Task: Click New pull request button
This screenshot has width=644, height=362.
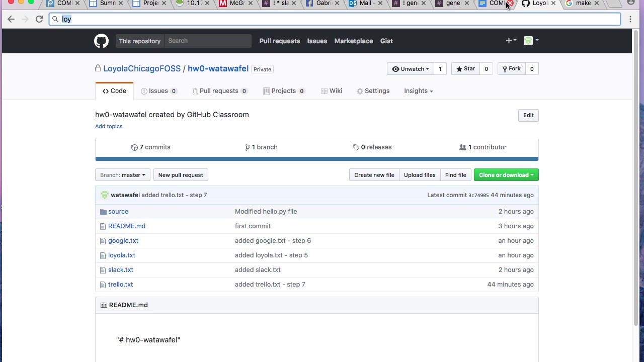Action: click(181, 175)
